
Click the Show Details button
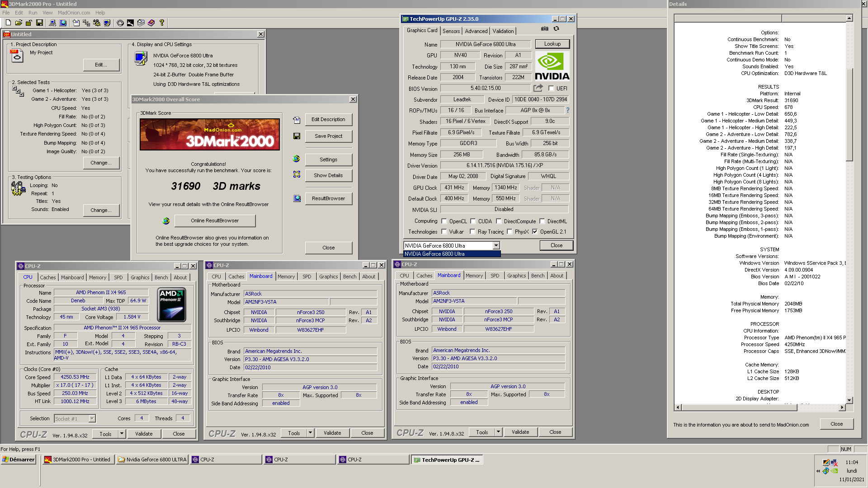(328, 175)
